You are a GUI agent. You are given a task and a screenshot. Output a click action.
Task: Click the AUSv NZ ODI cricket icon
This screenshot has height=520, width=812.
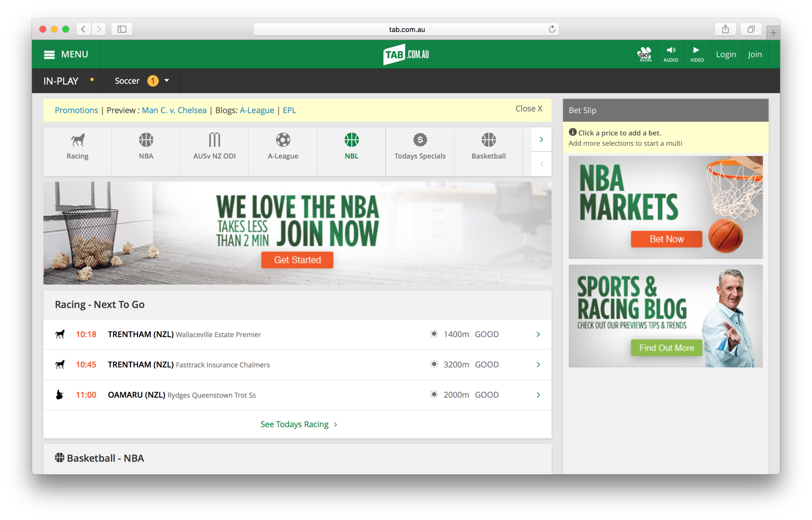click(214, 140)
